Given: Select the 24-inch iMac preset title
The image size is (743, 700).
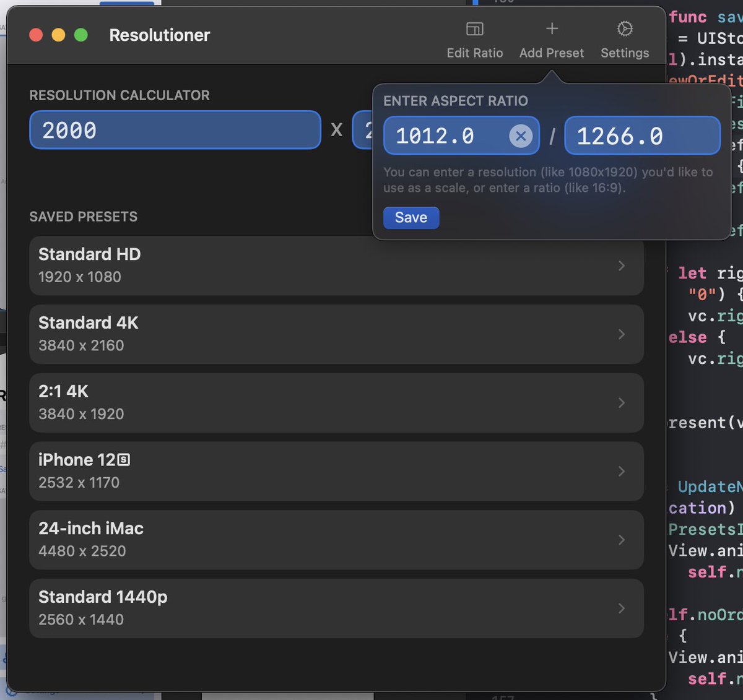Looking at the screenshot, I should pyautogui.click(x=91, y=529).
